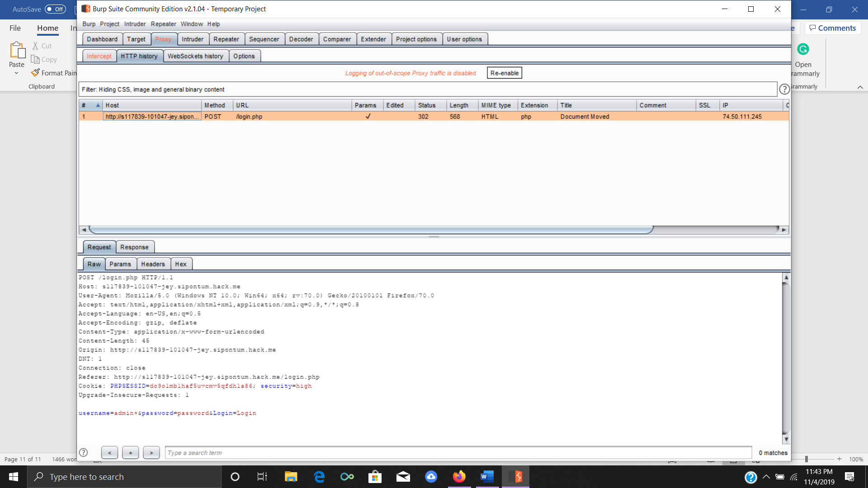Open notification center in system tray
Screen dimensions: 868x488
coord(849,477)
